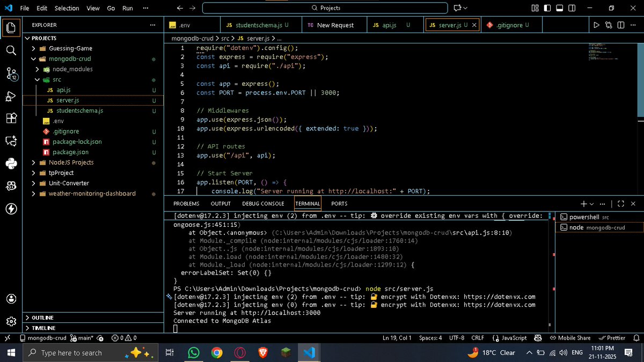The image size is (644, 362).
Task: Open the Run and Debug view
Action: (x=11, y=97)
